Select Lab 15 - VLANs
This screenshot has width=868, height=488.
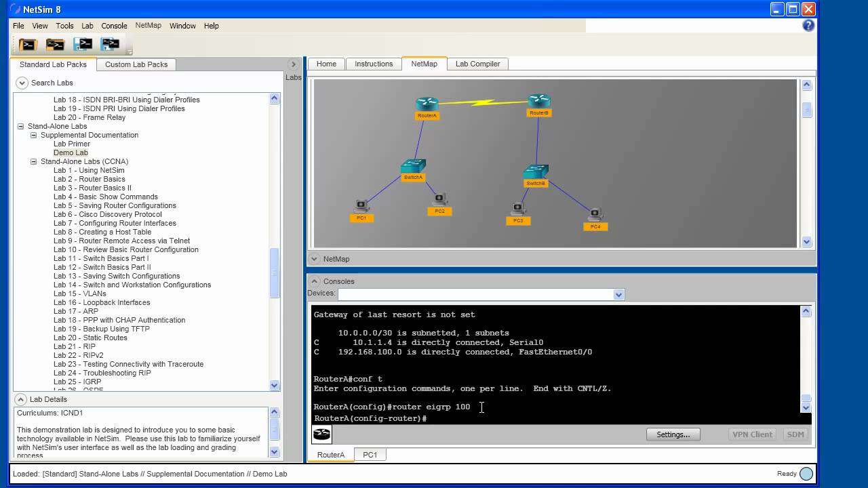click(x=80, y=293)
